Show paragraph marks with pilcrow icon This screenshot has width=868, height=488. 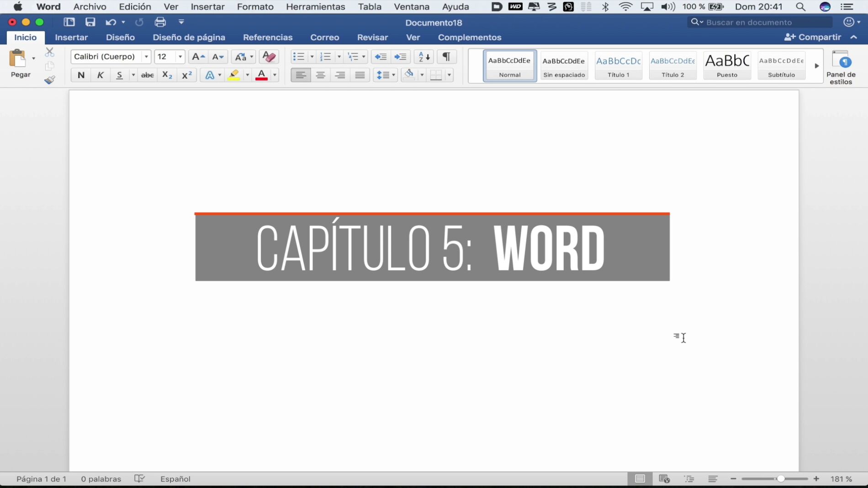pyautogui.click(x=446, y=57)
